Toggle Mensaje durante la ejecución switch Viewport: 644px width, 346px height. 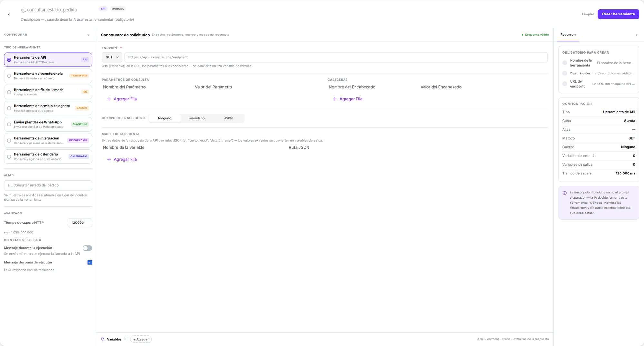pyautogui.click(x=87, y=248)
